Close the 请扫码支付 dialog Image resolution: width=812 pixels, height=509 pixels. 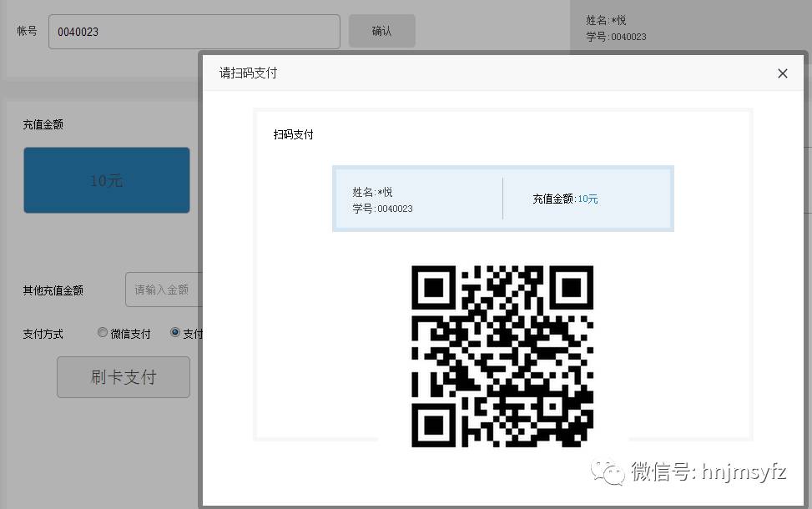783,73
